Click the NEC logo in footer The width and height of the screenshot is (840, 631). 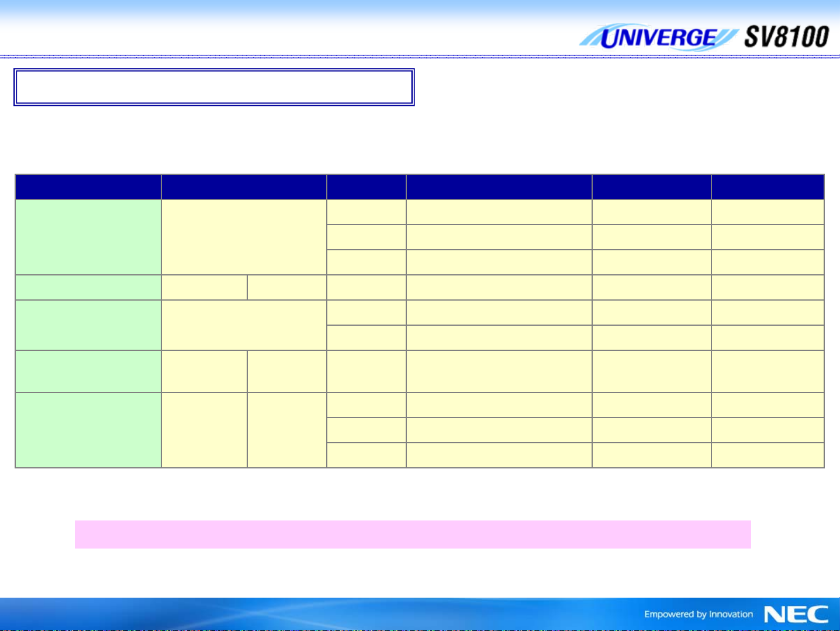tap(796, 614)
